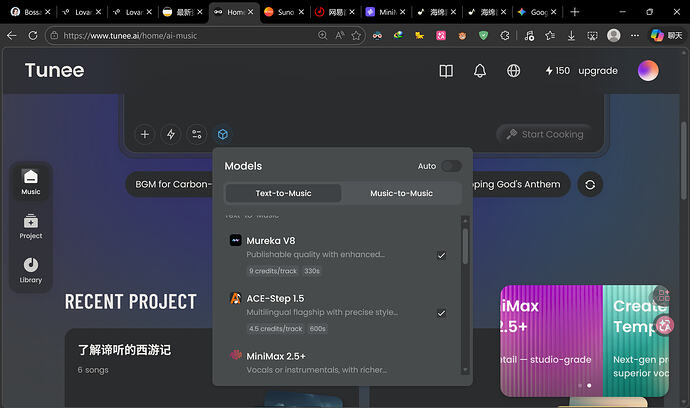This screenshot has height=408, width=690.
Task: Switch to the Suno browser tab
Action: 284,12
